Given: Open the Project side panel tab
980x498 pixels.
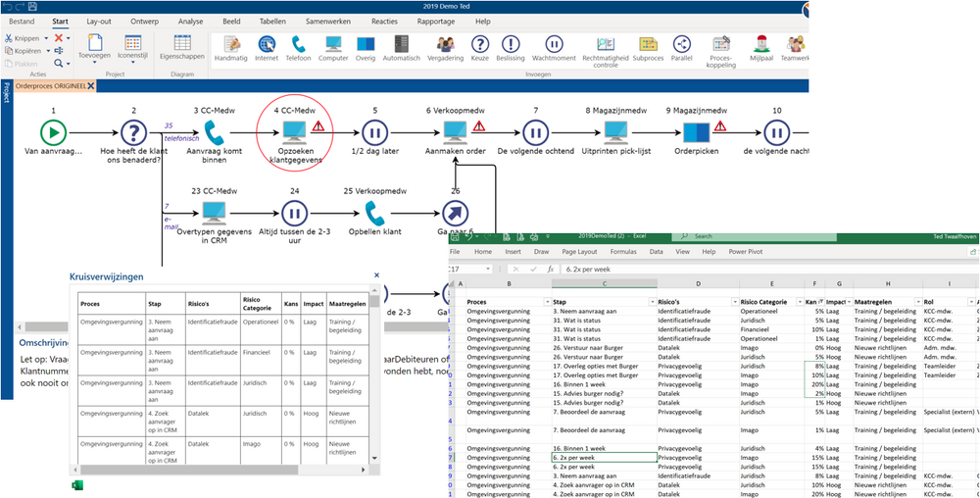Looking at the screenshot, I should pos(6,92).
